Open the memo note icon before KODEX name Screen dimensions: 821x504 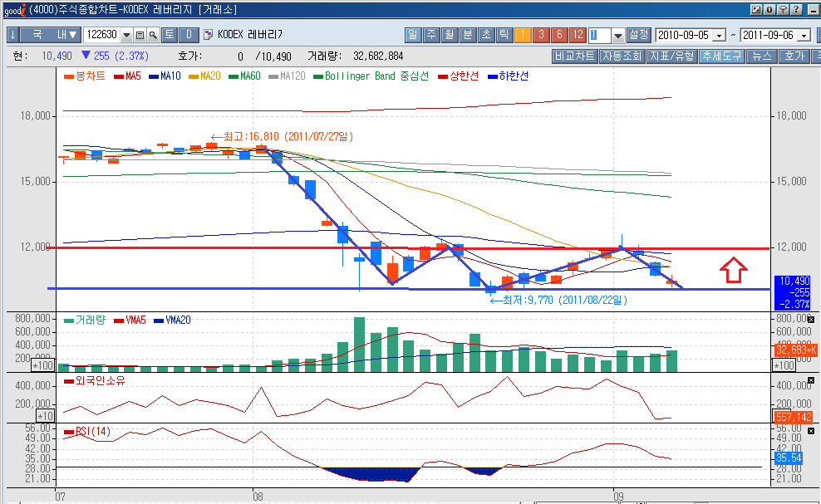(x=208, y=35)
